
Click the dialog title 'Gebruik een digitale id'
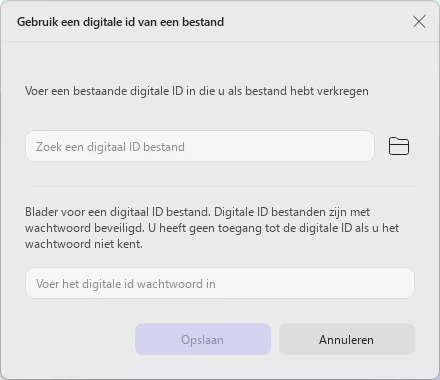coord(120,22)
